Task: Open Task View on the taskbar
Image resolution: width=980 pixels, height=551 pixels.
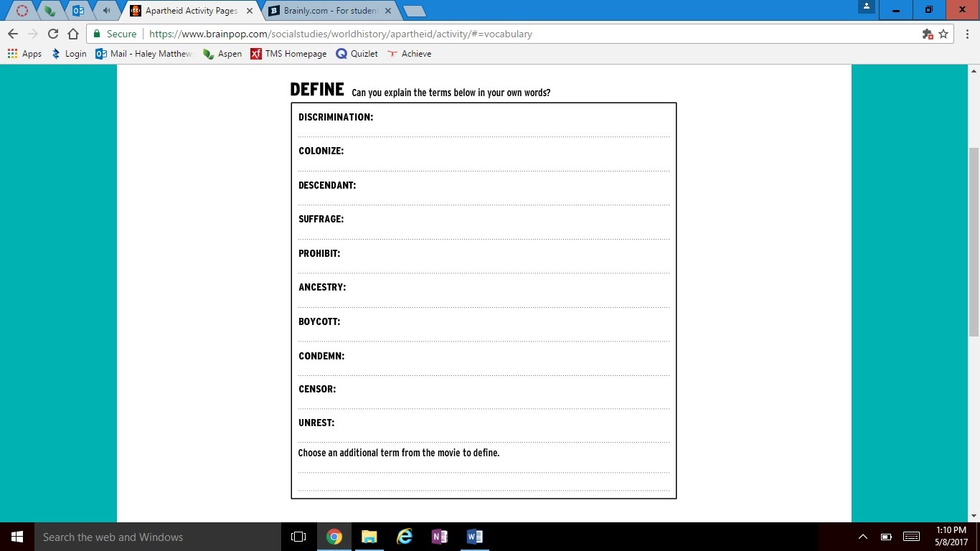Action: [x=298, y=537]
